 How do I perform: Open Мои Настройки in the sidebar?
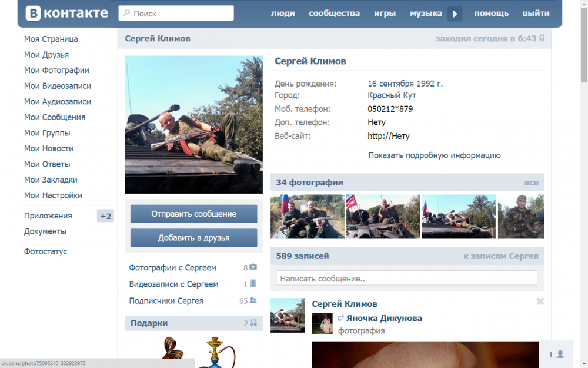[53, 195]
